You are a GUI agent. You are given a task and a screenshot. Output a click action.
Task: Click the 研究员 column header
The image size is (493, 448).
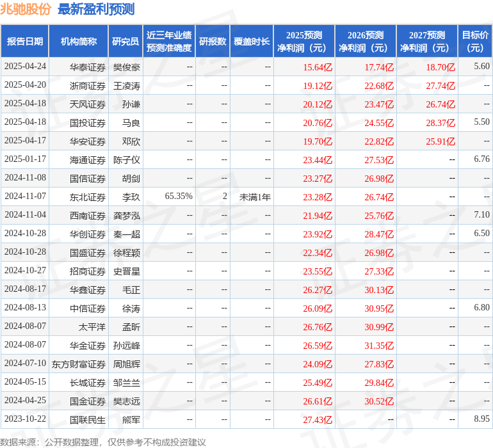125,42
